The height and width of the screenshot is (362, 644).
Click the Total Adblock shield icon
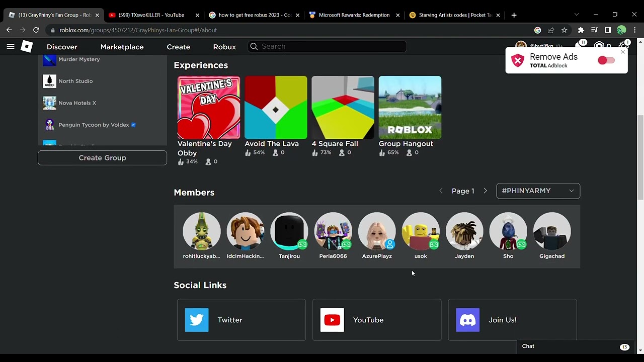pos(518,61)
